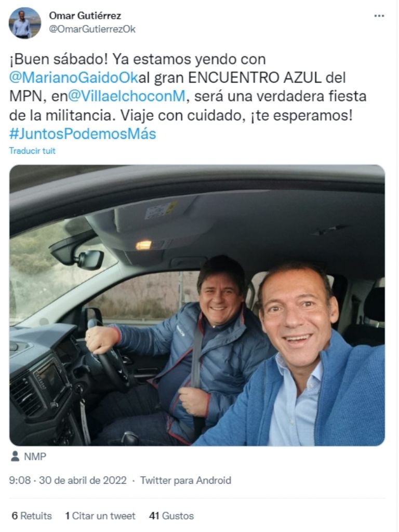
Task: Click the Twitter para Android source label
Action: click(185, 481)
